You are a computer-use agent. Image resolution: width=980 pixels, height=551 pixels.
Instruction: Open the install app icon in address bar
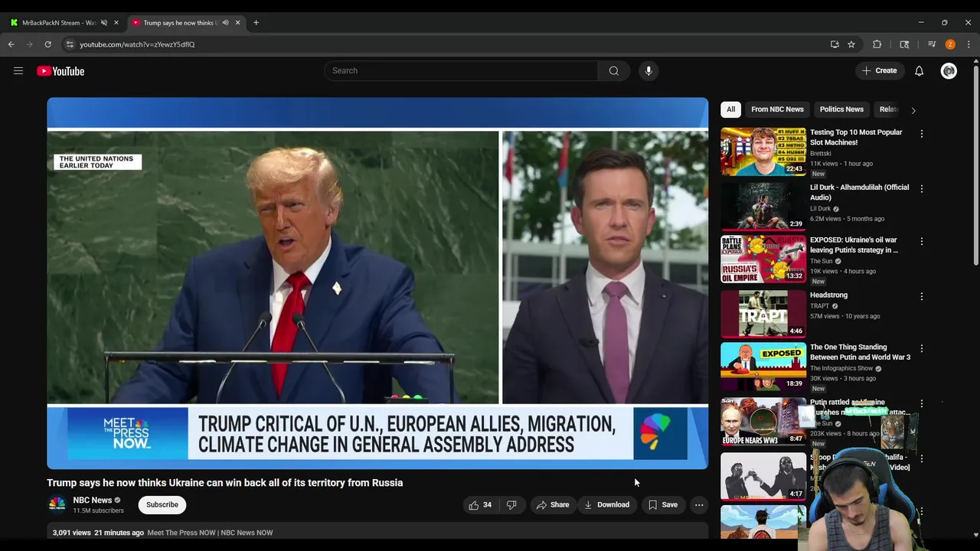tap(835, 44)
